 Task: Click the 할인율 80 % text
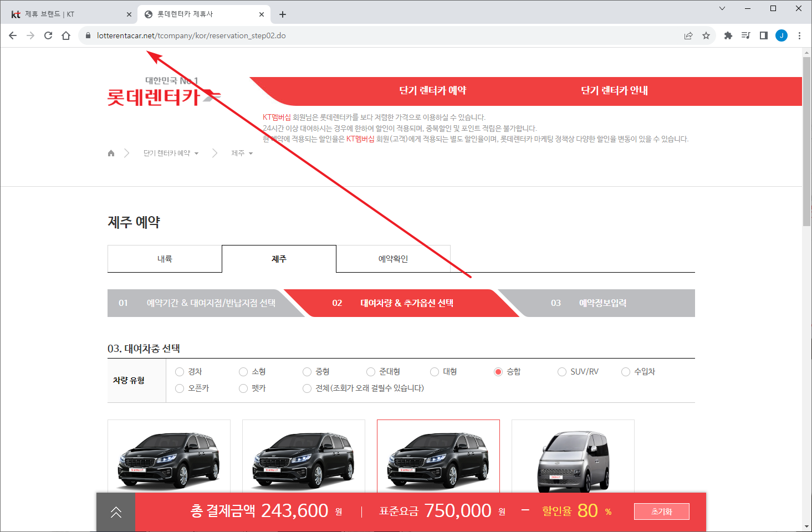[577, 510]
